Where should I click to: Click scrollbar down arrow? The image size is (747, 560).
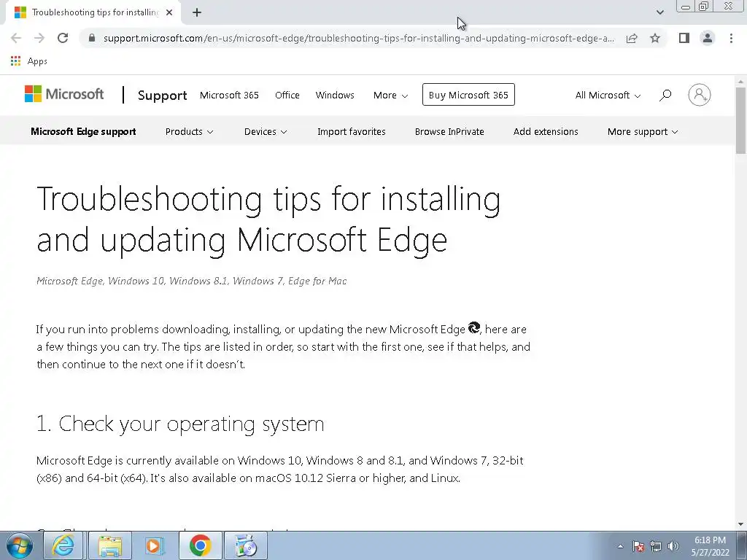(741, 524)
